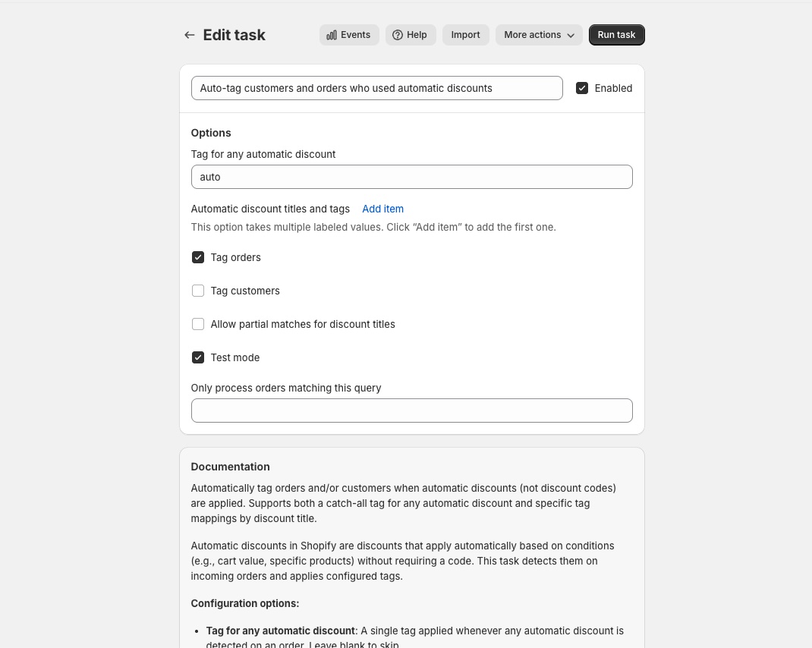
Task: Click the task title input field
Action: coord(376,88)
